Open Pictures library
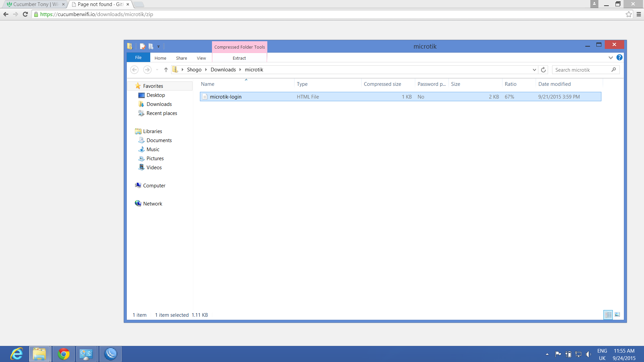Viewport: 644px width, 362px height. click(155, 159)
